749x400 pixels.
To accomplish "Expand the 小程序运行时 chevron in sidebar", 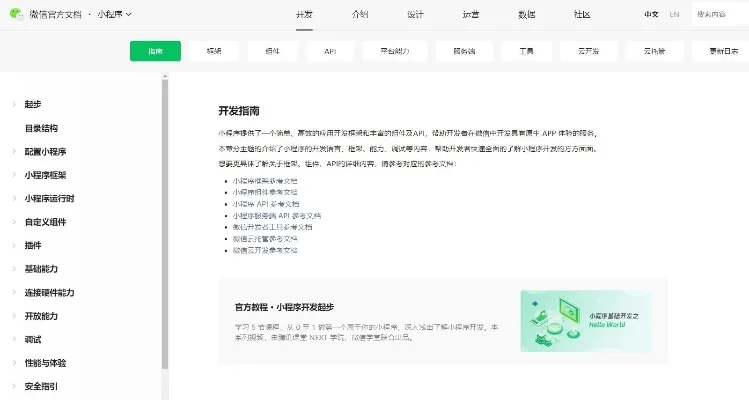I will pos(14,198).
